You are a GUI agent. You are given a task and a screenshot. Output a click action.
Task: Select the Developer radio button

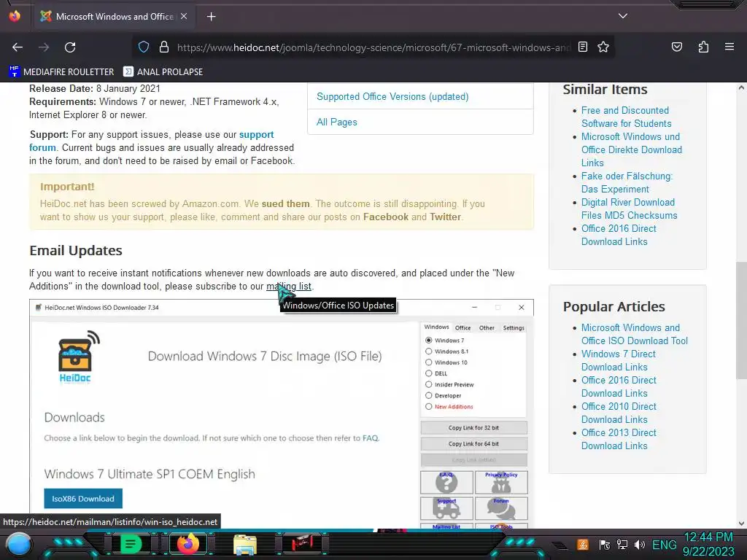click(x=428, y=395)
